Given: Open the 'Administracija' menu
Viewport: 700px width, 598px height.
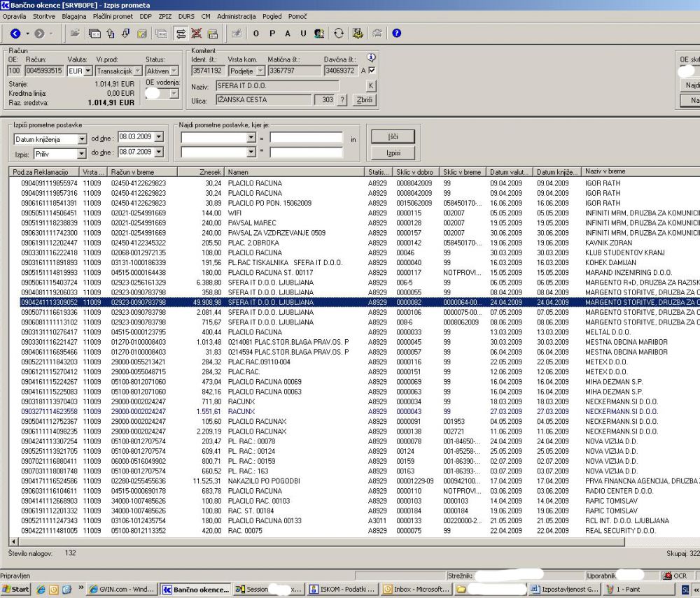Looking at the screenshot, I should point(237,15).
